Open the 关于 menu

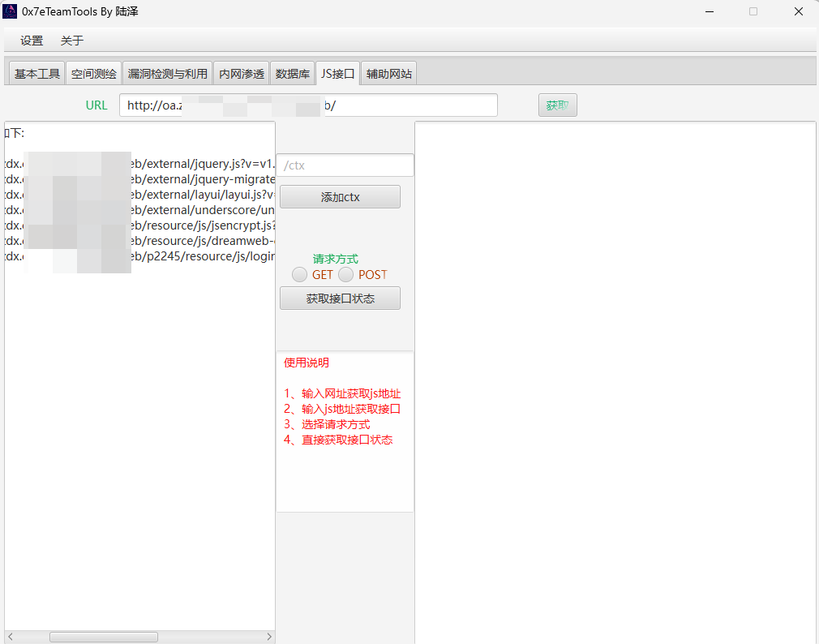point(72,41)
